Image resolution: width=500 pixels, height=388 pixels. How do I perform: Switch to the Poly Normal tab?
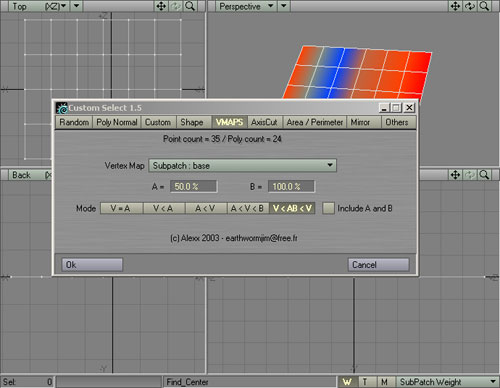point(117,122)
